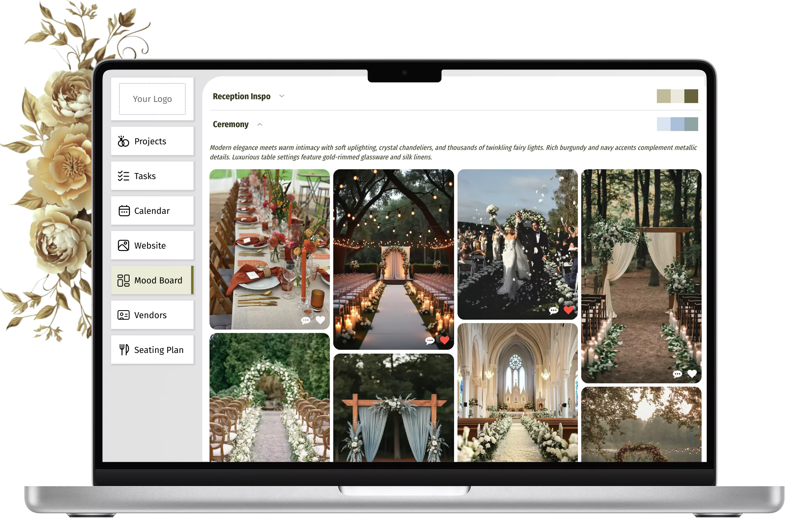This screenshot has height=522, width=812.
Task: Like the forest draped arch photo
Action: [x=692, y=374]
